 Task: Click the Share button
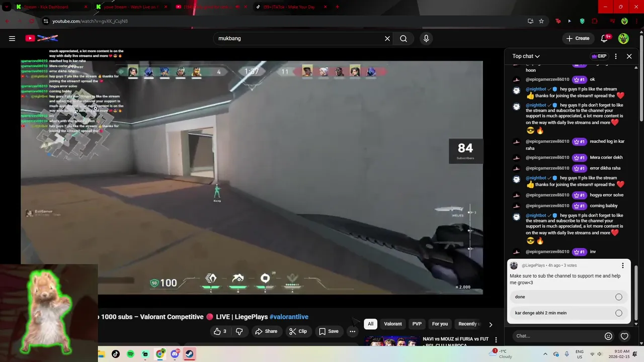tap(266, 331)
